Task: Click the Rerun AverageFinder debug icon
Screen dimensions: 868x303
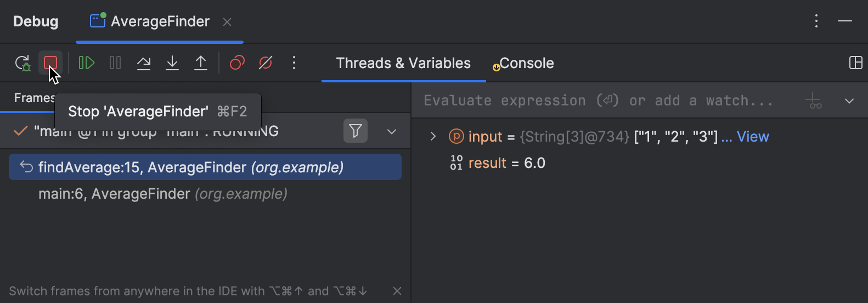Action: [22, 63]
